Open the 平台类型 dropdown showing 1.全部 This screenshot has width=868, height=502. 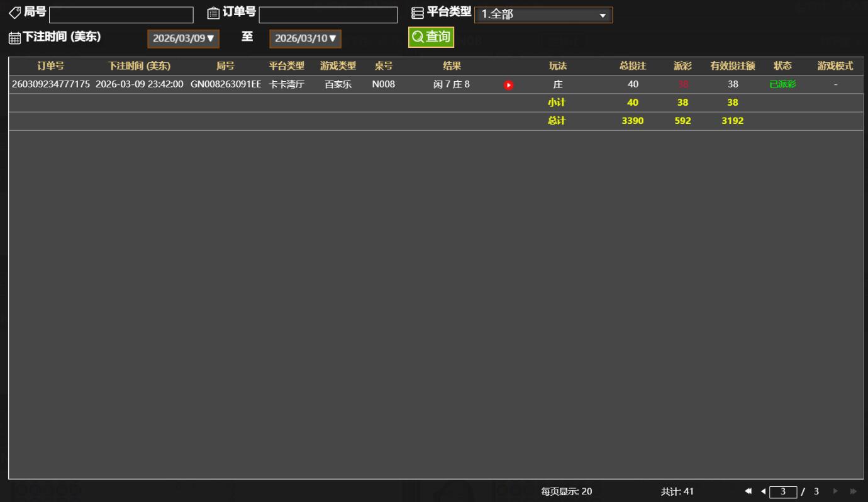543,15
